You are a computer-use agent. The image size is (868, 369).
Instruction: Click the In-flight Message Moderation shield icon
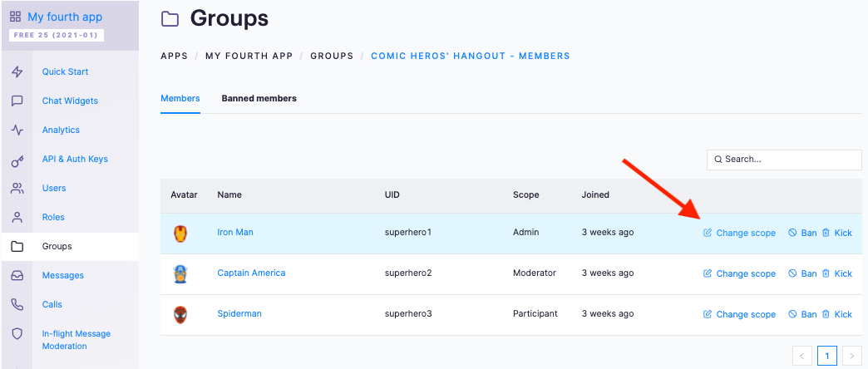coord(17,333)
